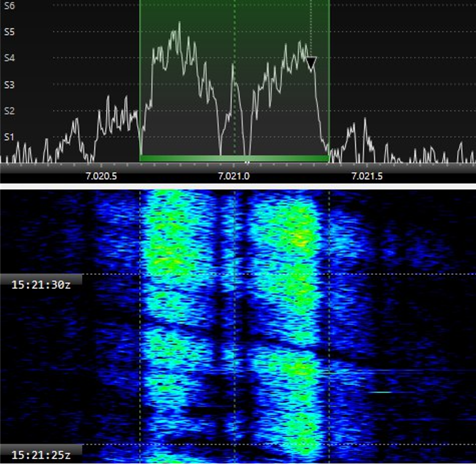This screenshot has width=476, height=464.
Task: Click the tallest spectrum peak right of 7.021.5
Action: coord(365,120)
